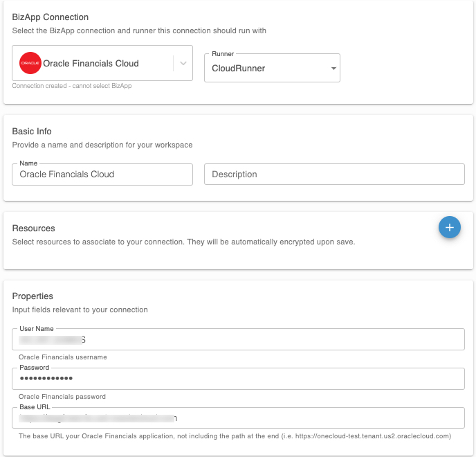Screen dimensions: 476x457
Task: Click 'Select resources to associate' description text
Action: [x=183, y=242]
